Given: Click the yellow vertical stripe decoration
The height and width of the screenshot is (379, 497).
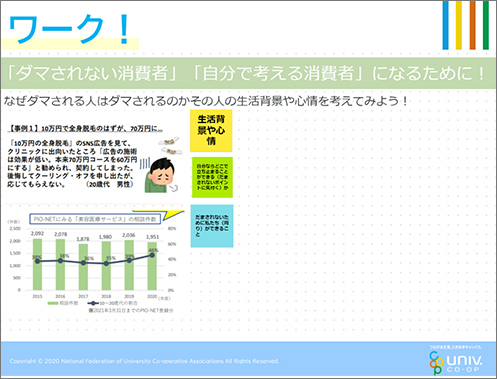Looking at the screenshot, I should [x=459, y=25].
